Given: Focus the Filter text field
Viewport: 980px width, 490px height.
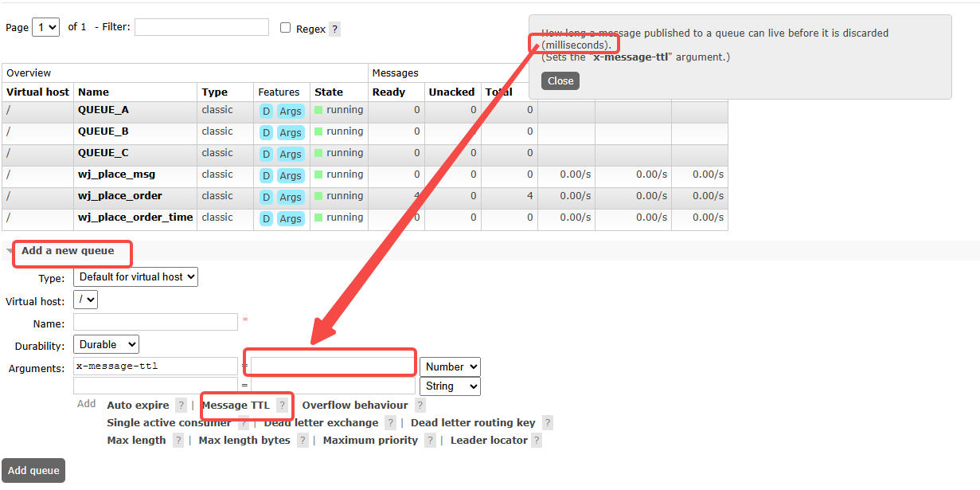Looking at the screenshot, I should (202, 27).
